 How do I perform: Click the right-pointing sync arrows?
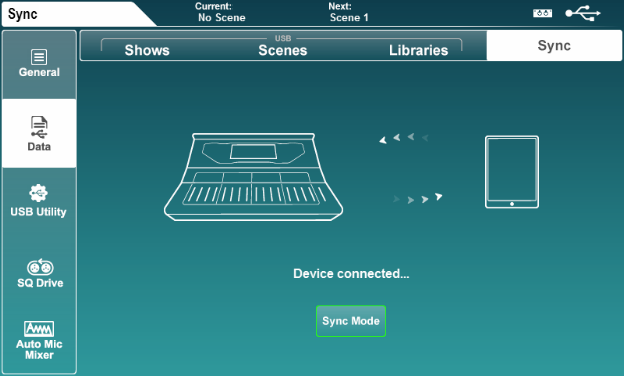tap(417, 198)
